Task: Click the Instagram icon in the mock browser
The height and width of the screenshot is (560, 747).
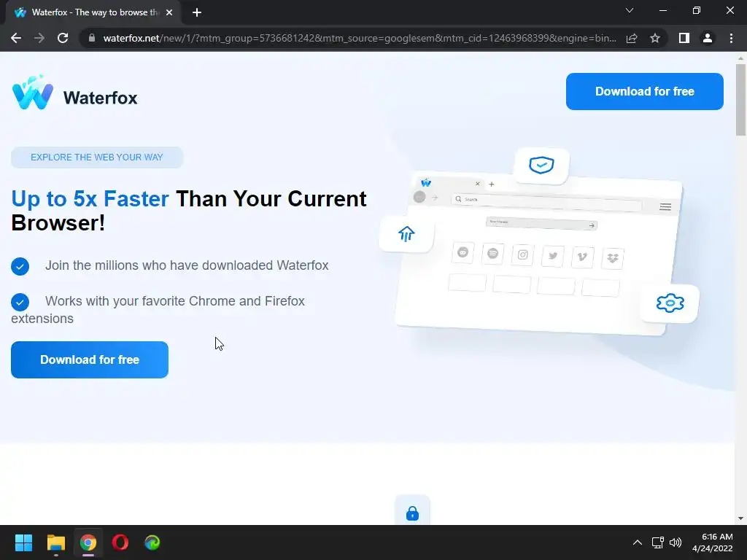Action: 522,254
